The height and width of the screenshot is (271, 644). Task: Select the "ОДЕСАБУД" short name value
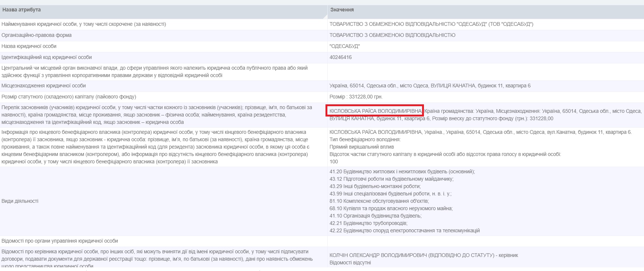[345, 46]
